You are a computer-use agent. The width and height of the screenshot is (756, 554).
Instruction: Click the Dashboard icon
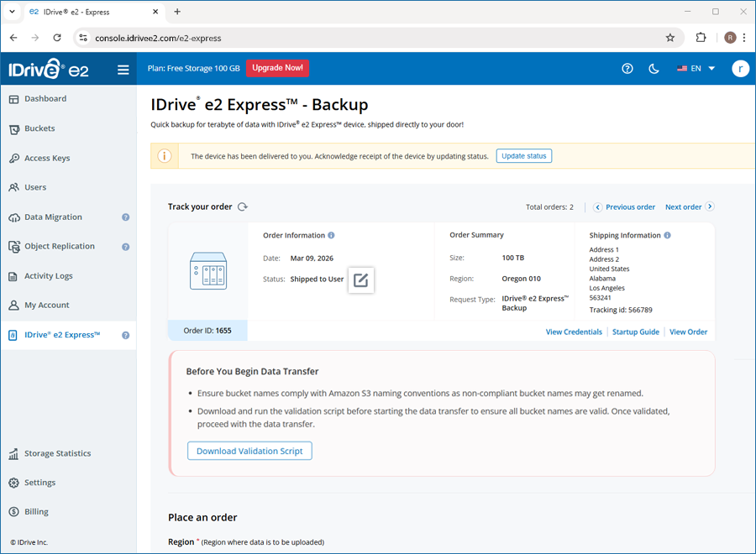[14, 99]
